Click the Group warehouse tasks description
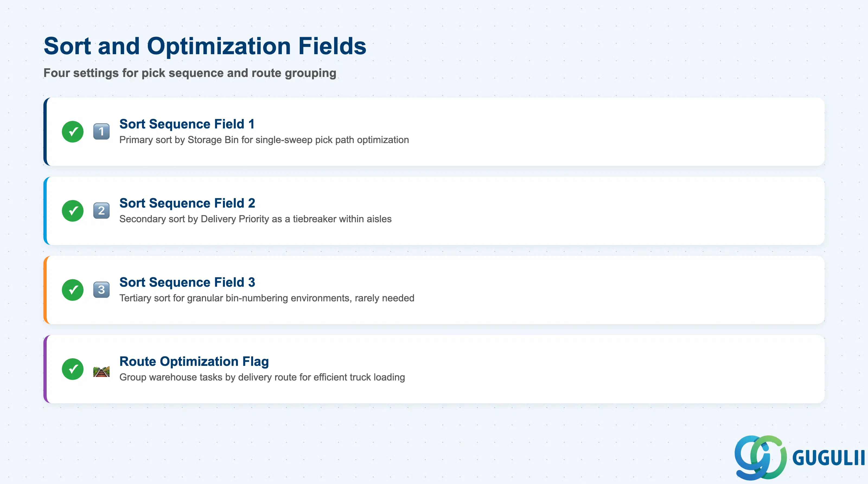 point(262,377)
